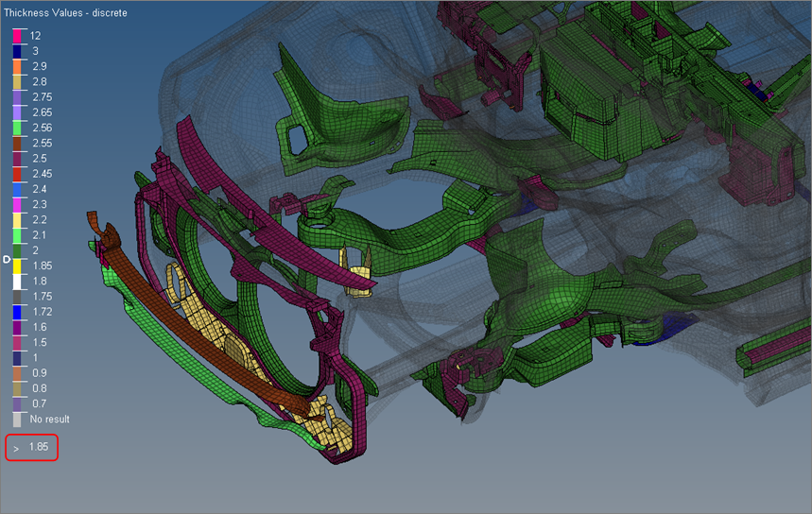Select the yellow swatch labeled 1.85
The width and height of the screenshot is (812, 514).
tap(17, 266)
